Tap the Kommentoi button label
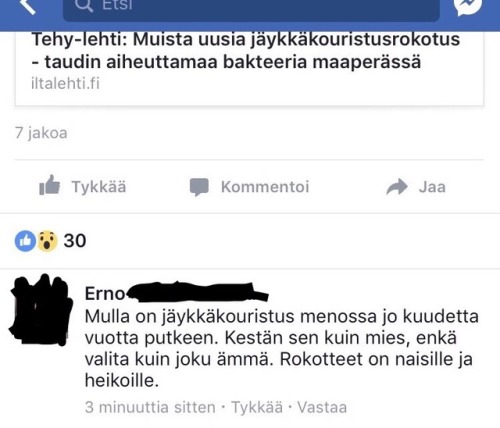Screen dimensions: 500x428 (265, 187)
